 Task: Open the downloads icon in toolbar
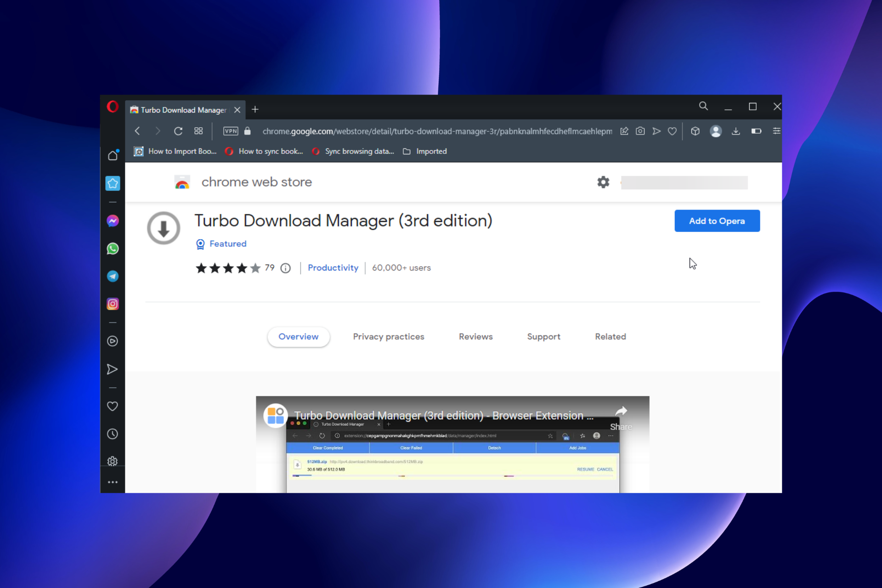(x=736, y=131)
